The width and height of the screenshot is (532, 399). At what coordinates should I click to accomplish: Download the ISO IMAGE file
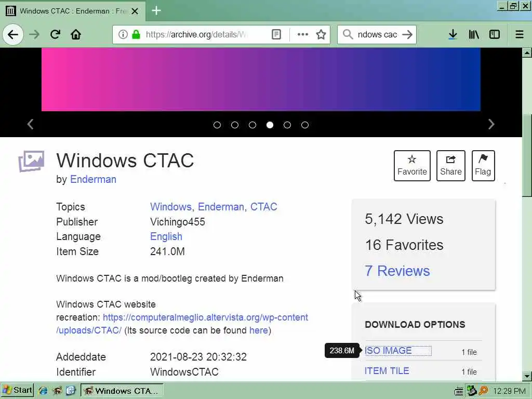(388, 351)
